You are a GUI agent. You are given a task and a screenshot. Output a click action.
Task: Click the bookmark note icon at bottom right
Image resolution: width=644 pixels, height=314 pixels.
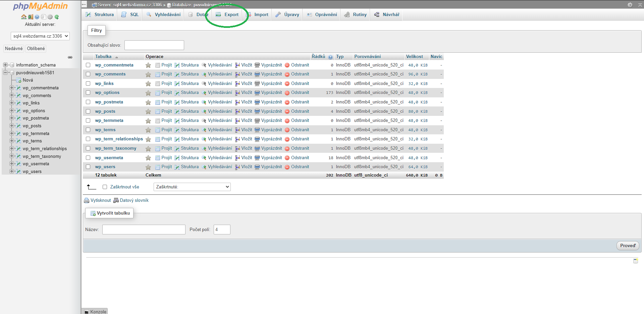635,261
